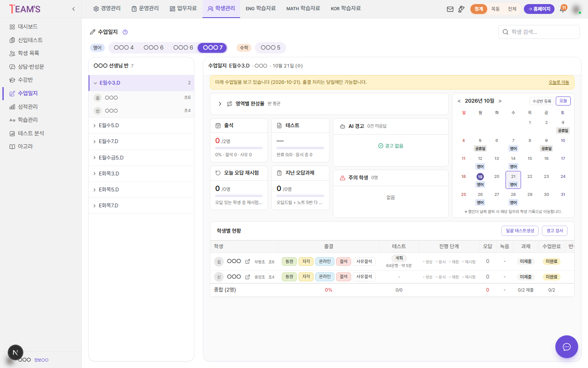This screenshot has width=588, height=368.
Task: Switch campus toggle to 전체
Action: click(512, 9)
